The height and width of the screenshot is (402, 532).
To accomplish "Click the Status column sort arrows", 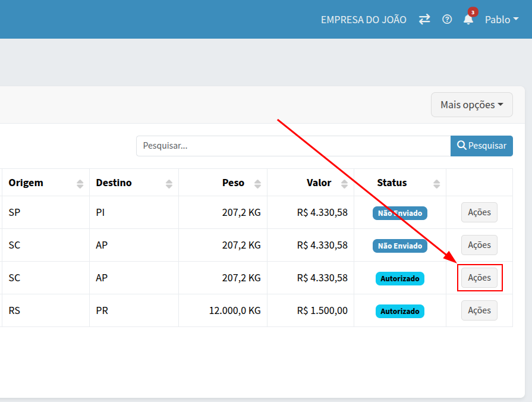I will (x=437, y=184).
